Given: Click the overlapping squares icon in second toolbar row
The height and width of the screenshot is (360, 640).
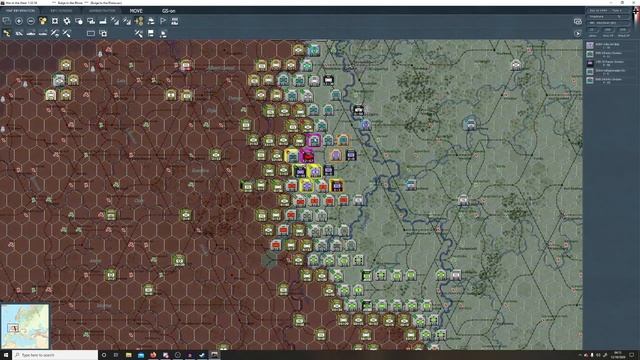Looking at the screenshot, I should [103, 33].
